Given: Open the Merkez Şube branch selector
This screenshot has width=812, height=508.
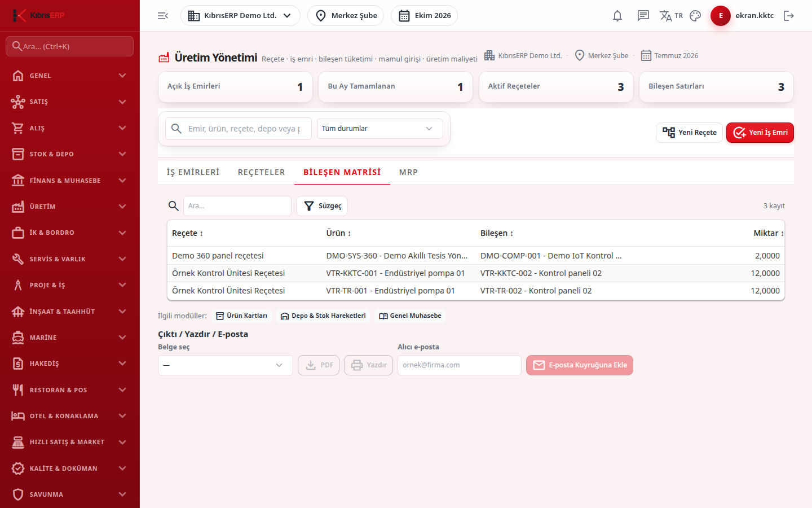Looking at the screenshot, I should coord(346,16).
